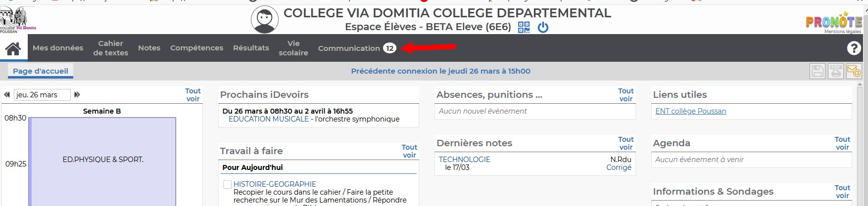Select the ED.PHYSIQUE & SPORT timetable block
Viewport: 868px width, 206px height.
103,162
